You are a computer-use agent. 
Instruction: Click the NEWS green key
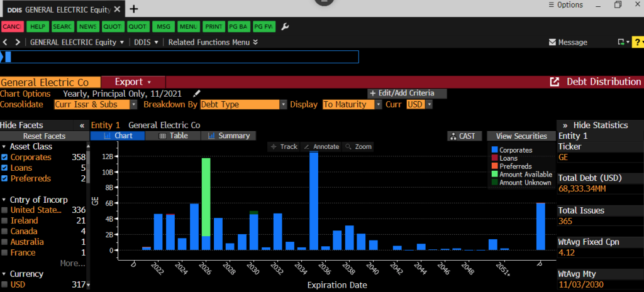88,26
